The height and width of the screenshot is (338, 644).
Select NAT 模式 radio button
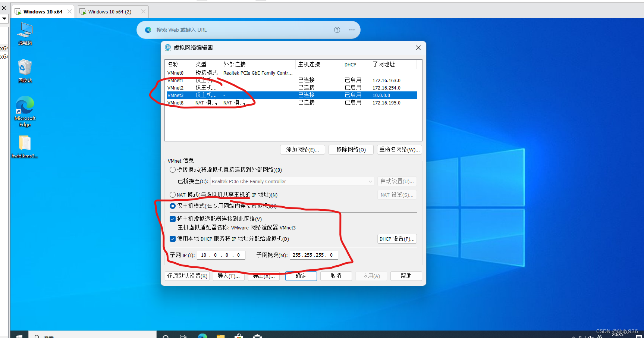pos(173,195)
